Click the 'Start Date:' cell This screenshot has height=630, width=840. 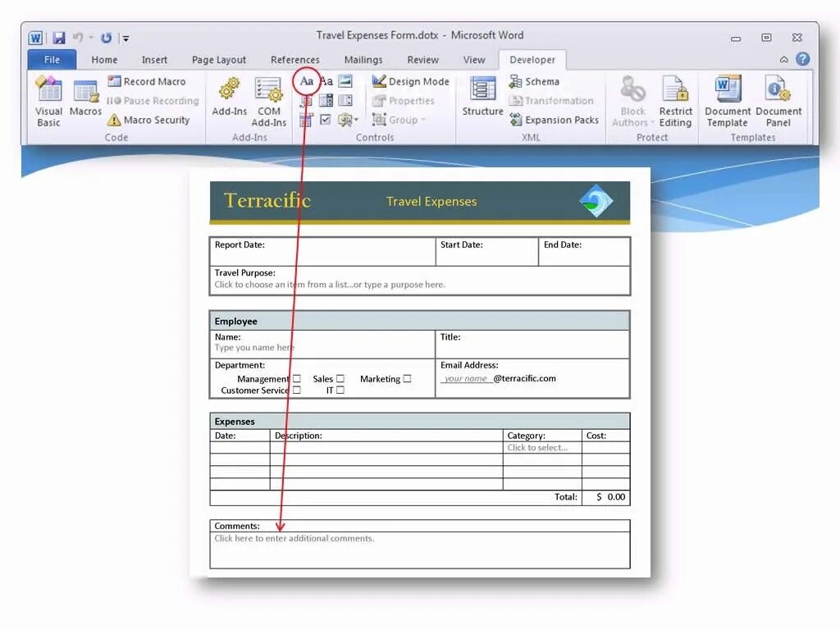[x=487, y=251]
